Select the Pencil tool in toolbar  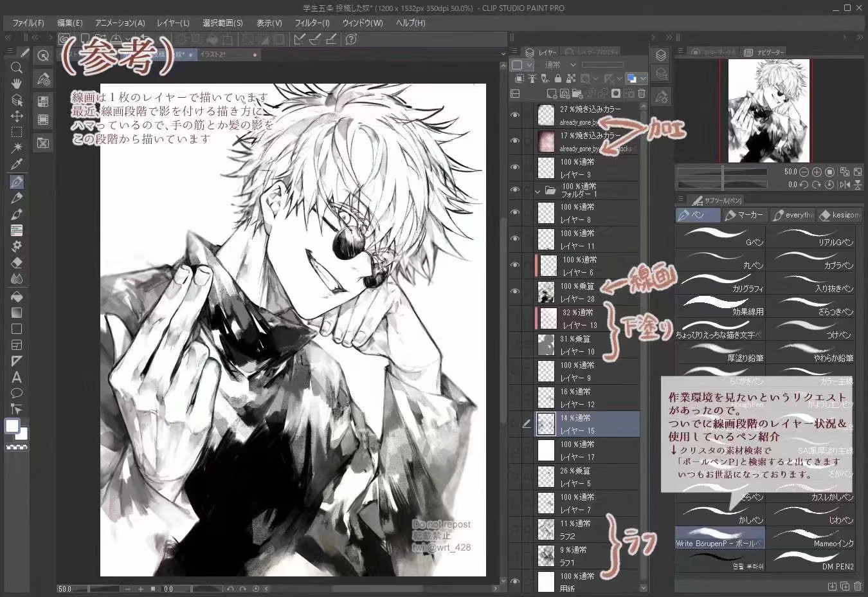click(17, 198)
